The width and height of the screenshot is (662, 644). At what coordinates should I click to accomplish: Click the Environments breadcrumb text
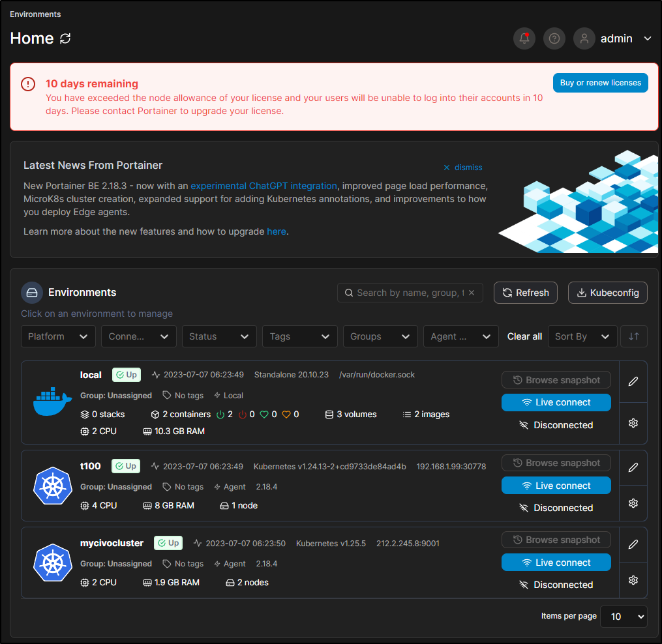pyautogui.click(x=35, y=14)
